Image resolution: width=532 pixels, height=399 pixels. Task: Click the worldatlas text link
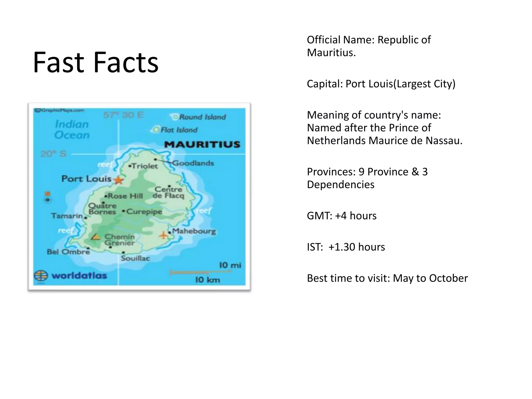(79, 276)
